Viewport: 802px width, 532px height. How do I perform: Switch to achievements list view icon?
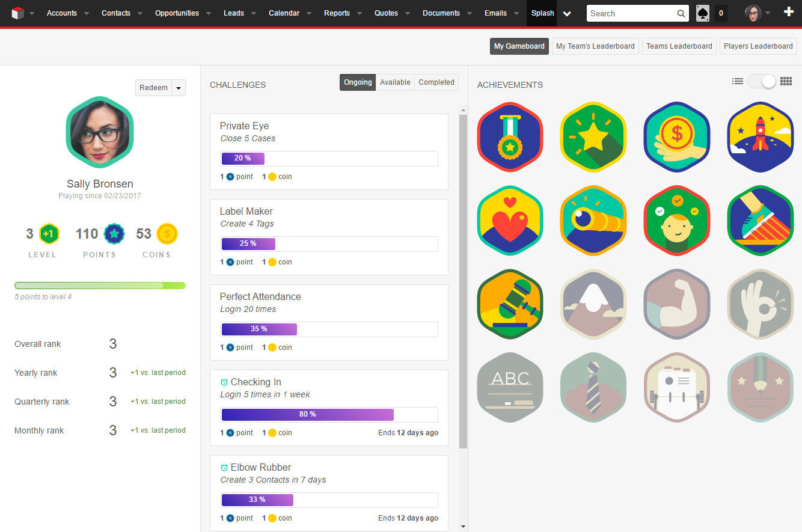click(x=737, y=81)
